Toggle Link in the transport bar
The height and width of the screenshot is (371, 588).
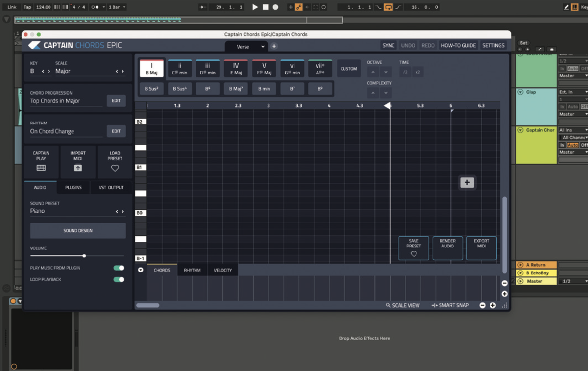(x=11, y=7)
